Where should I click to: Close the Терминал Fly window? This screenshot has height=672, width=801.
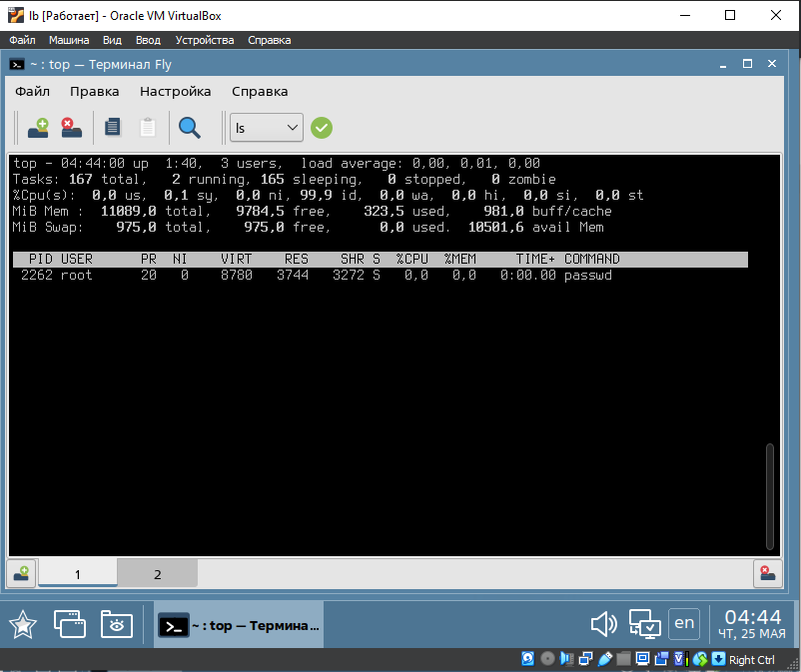tap(772, 64)
